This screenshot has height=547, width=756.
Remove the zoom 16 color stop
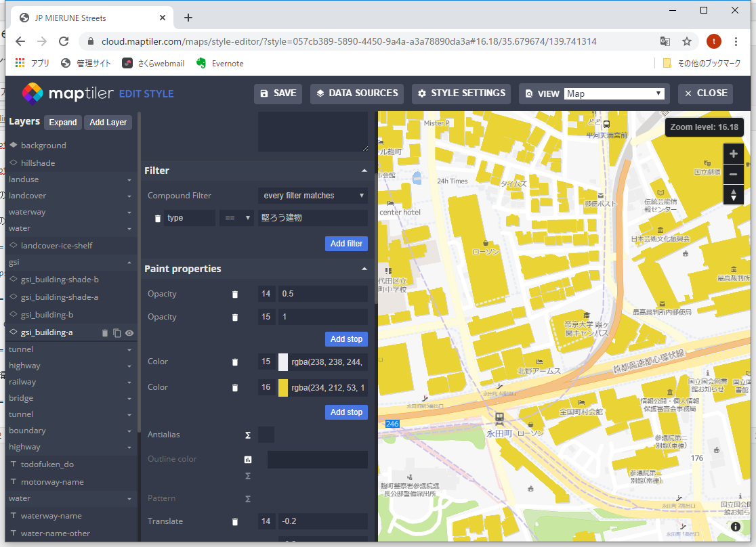pos(235,387)
